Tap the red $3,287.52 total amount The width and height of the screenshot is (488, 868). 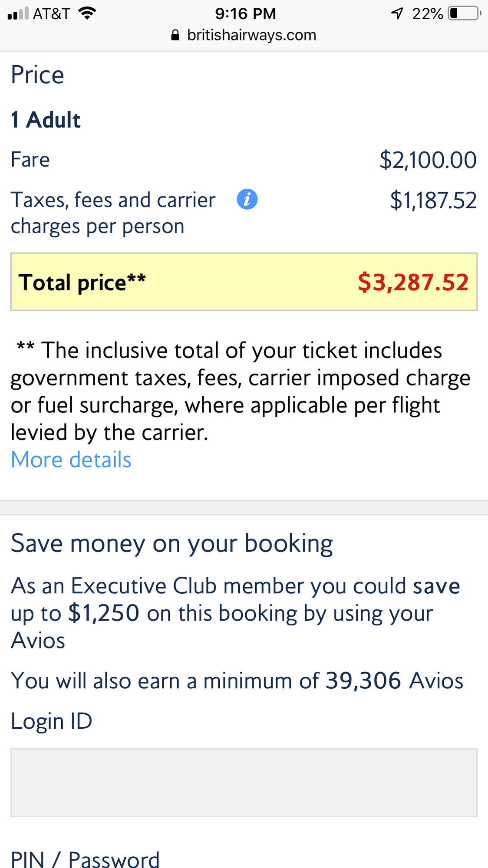coord(413,282)
